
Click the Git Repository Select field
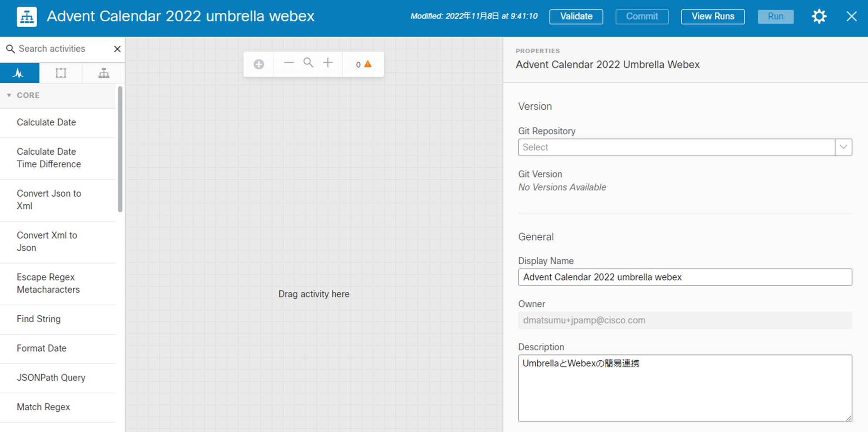[x=677, y=147]
